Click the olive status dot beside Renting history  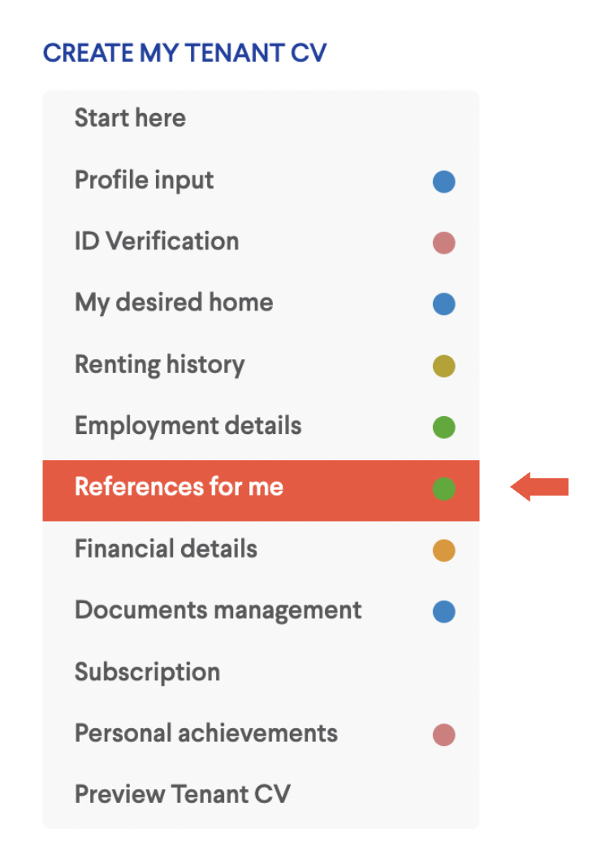443,366
